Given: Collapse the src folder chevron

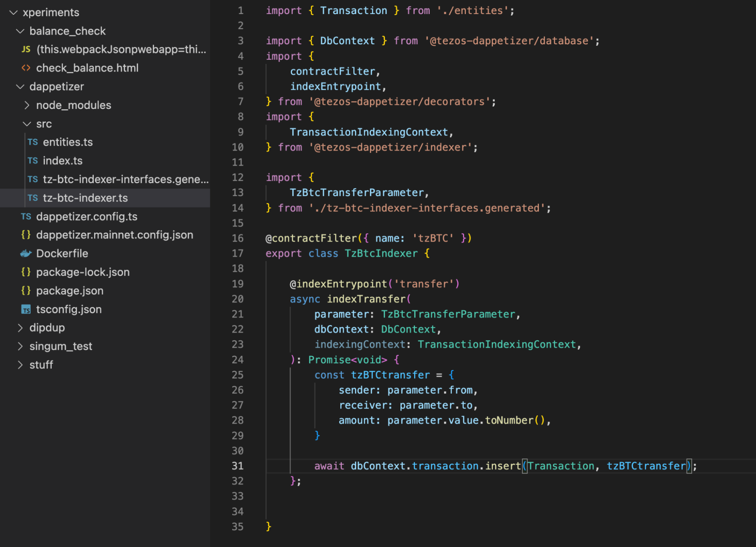Looking at the screenshot, I should coord(27,124).
